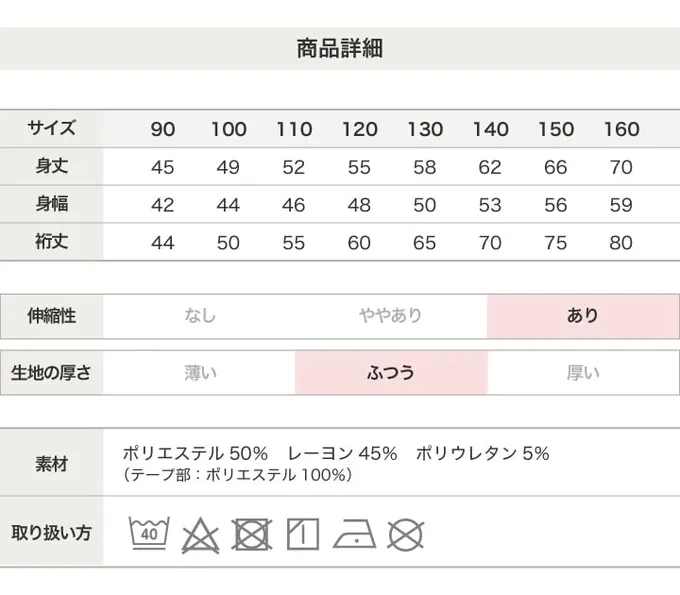Click the do-not-dry-clean circle icon
The height and width of the screenshot is (595, 680).
pyautogui.click(x=405, y=534)
